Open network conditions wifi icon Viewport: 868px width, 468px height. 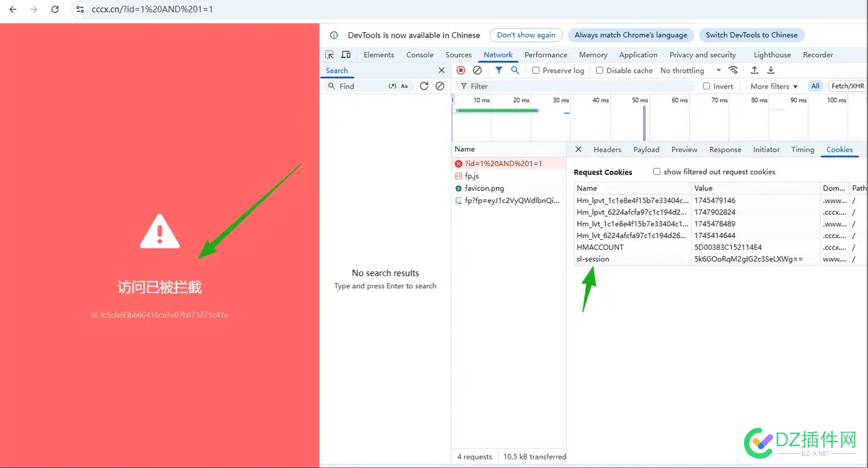(733, 70)
